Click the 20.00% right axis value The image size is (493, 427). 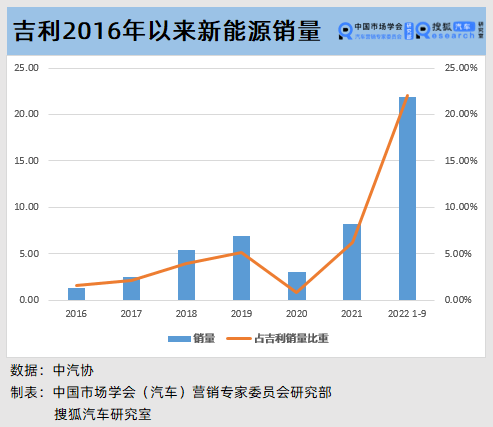point(461,114)
